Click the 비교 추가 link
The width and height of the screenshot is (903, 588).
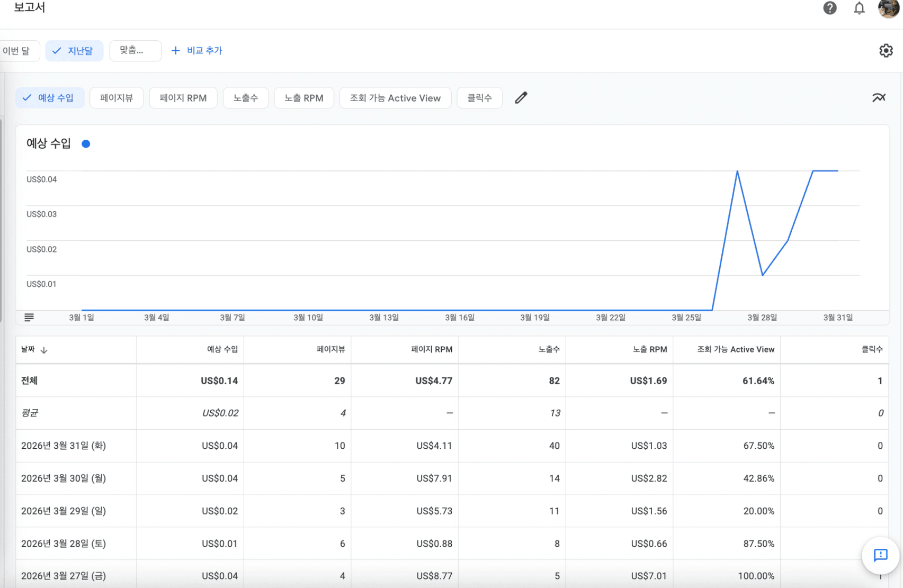point(197,51)
